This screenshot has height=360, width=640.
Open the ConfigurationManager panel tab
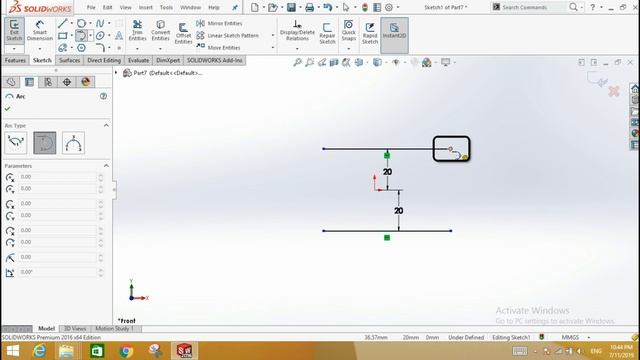coord(48,82)
